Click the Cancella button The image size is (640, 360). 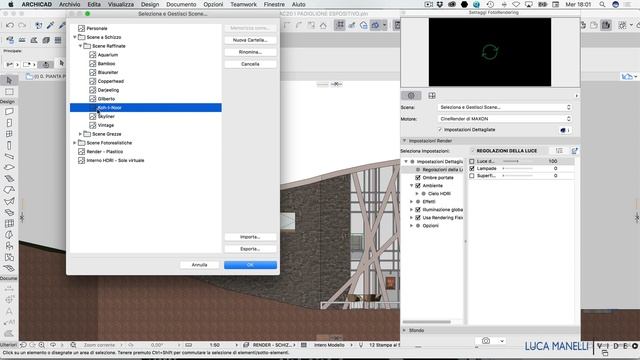[x=250, y=64]
